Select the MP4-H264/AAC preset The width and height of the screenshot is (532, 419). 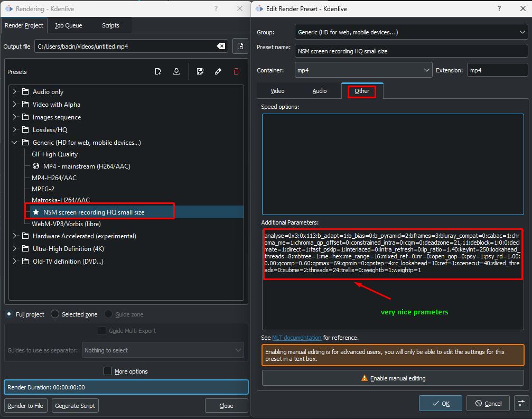point(54,178)
